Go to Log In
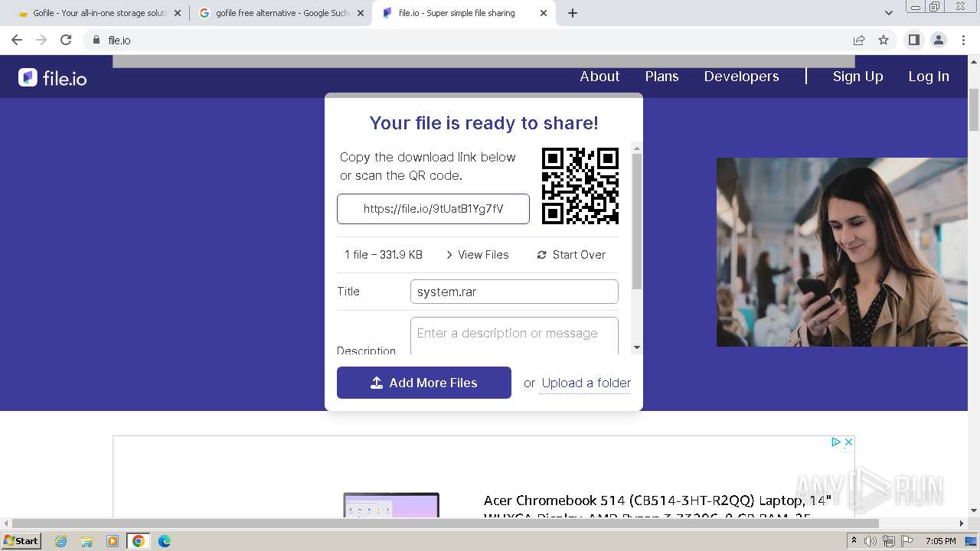This screenshot has width=980, height=551. pyautogui.click(x=928, y=77)
